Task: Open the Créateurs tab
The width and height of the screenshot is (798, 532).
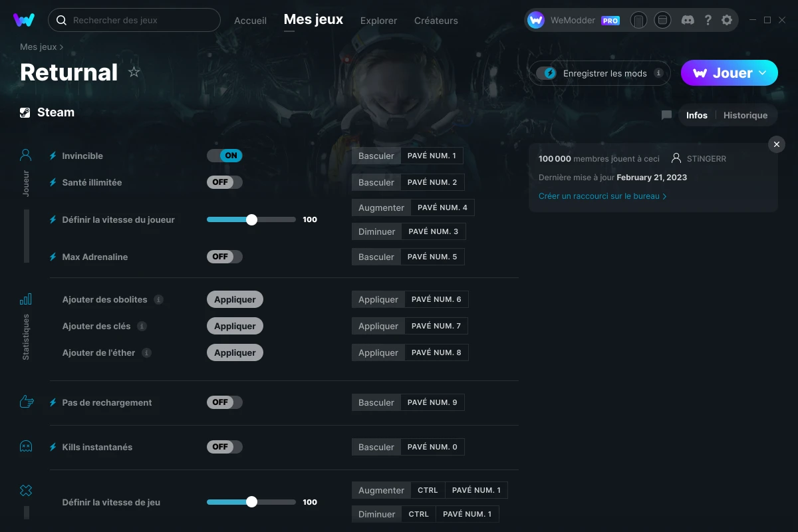Action: click(x=436, y=21)
